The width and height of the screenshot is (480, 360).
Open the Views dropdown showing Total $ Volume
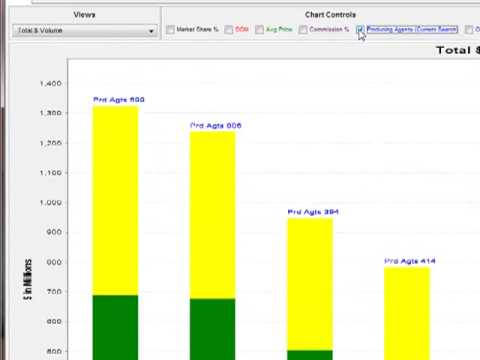pyautogui.click(x=85, y=31)
